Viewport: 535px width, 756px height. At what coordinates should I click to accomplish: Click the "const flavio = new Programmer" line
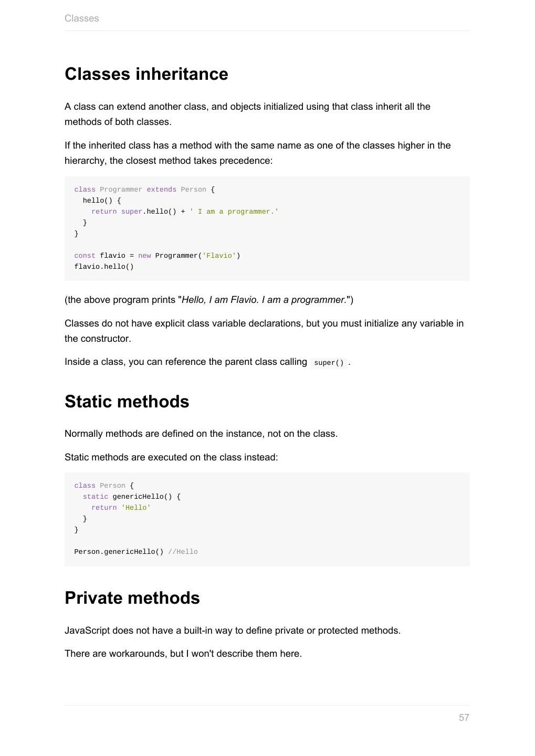click(x=157, y=256)
